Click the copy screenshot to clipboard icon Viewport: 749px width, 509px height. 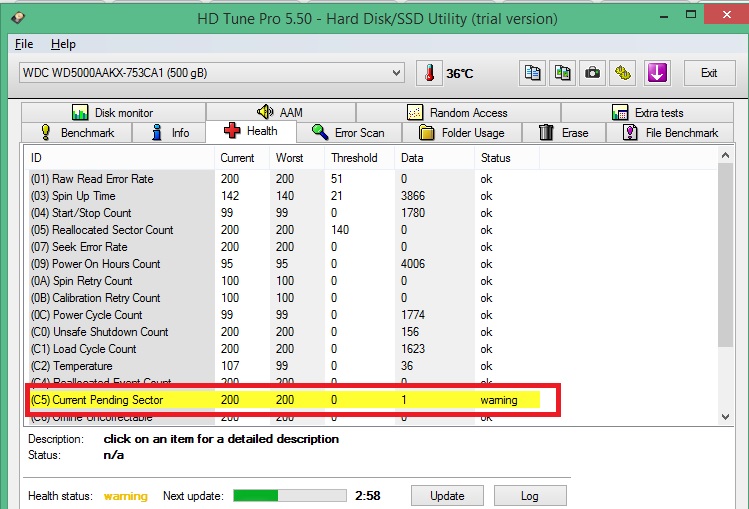click(562, 73)
